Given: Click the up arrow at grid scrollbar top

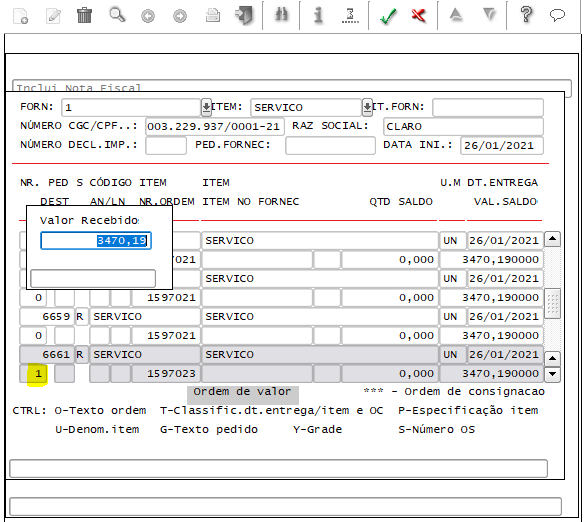Looking at the screenshot, I should pyautogui.click(x=553, y=238).
